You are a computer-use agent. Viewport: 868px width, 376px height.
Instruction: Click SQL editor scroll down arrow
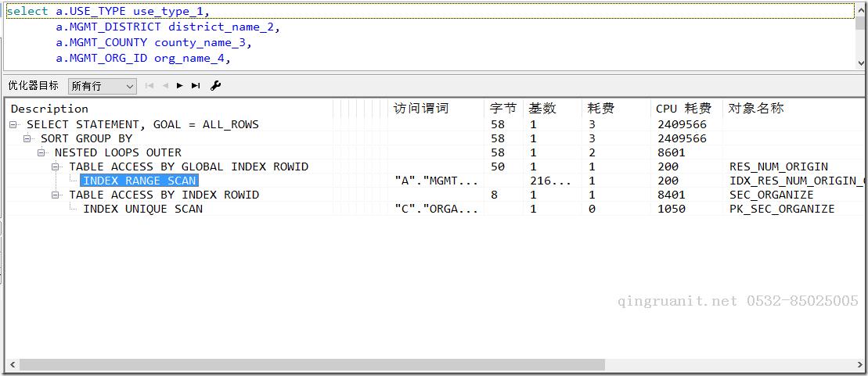[x=861, y=63]
